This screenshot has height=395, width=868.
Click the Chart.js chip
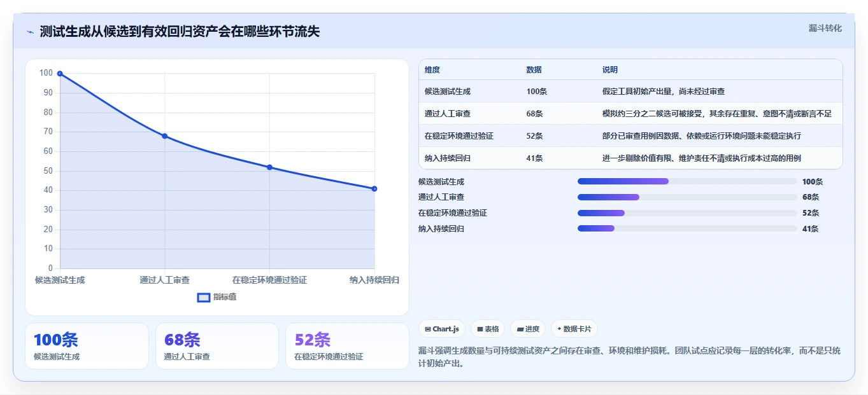pos(442,329)
